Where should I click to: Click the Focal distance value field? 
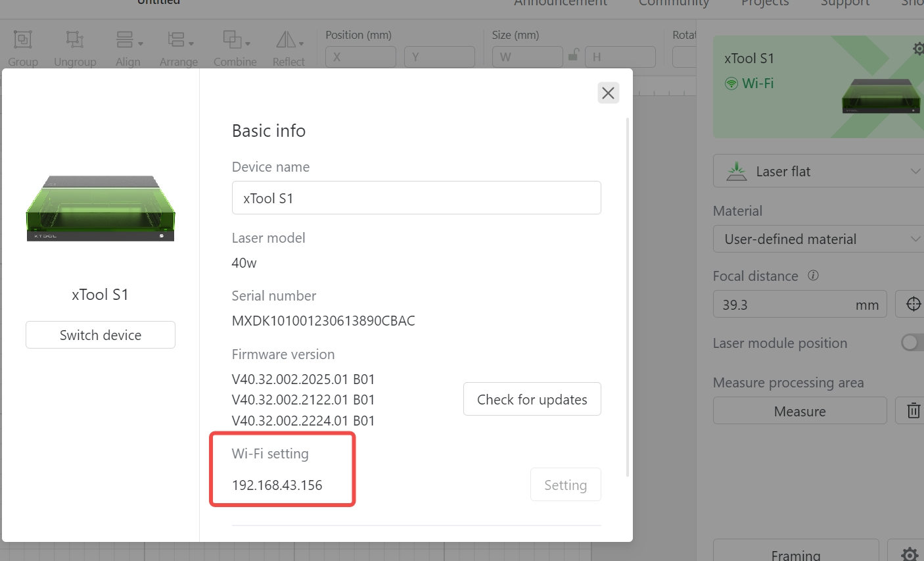pos(800,305)
